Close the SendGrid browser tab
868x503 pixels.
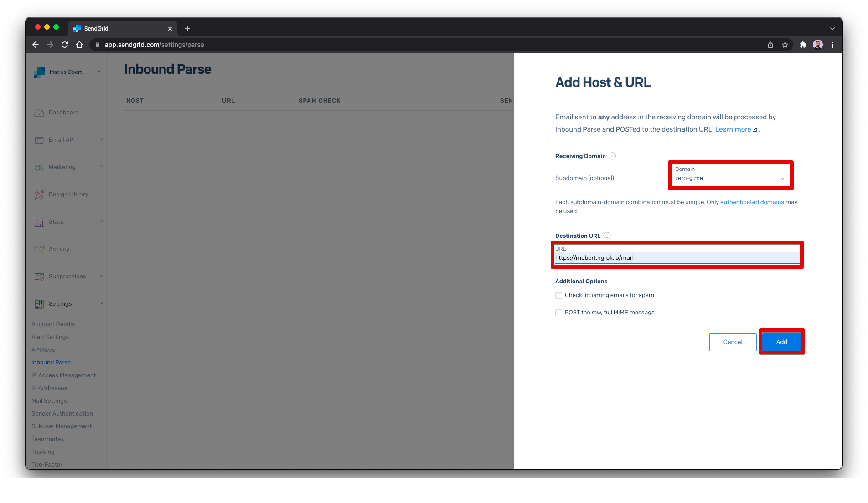pos(170,29)
